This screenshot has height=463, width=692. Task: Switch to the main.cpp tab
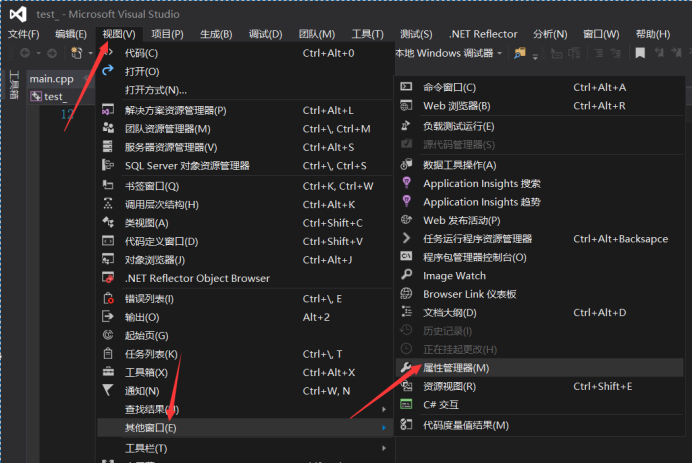[x=52, y=79]
